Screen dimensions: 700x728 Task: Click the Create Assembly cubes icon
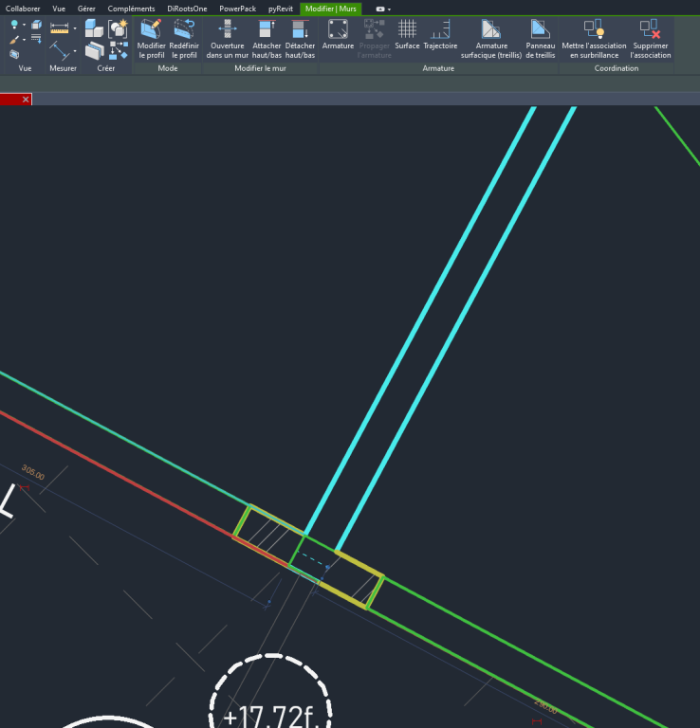[x=94, y=28]
